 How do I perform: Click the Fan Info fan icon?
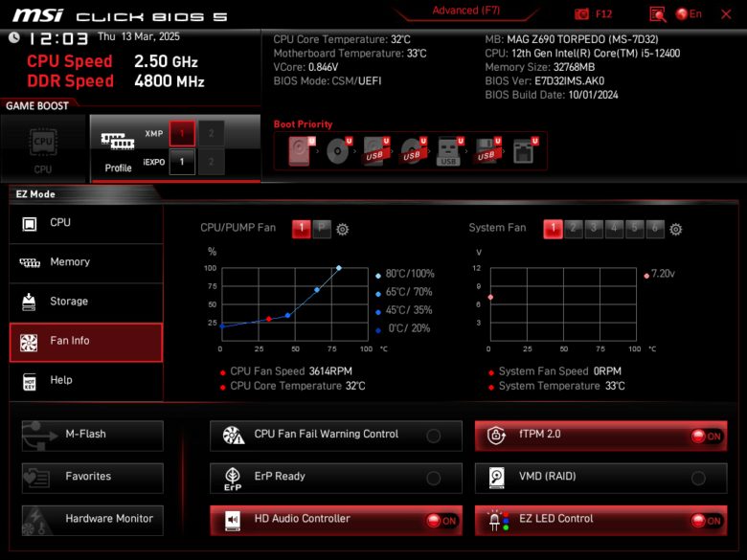click(29, 343)
